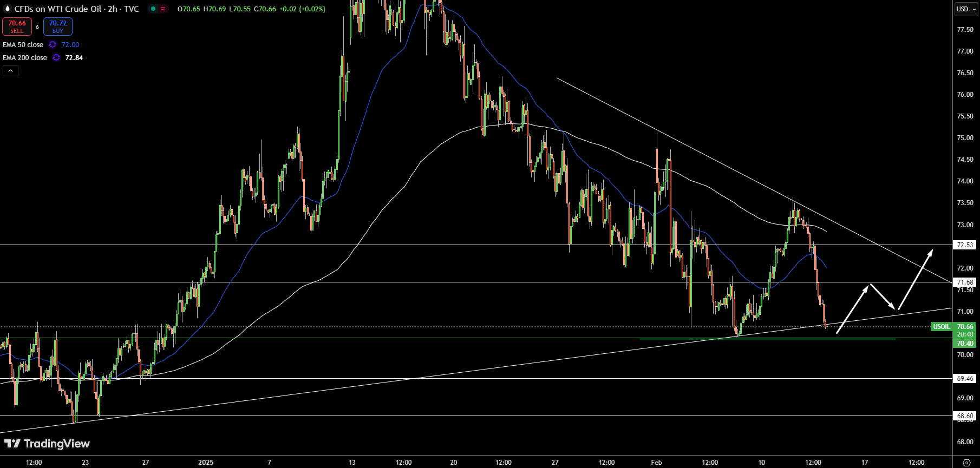This screenshot has height=468, width=980.
Task: Select the EMA 200 close legend label
Action: click(x=25, y=58)
